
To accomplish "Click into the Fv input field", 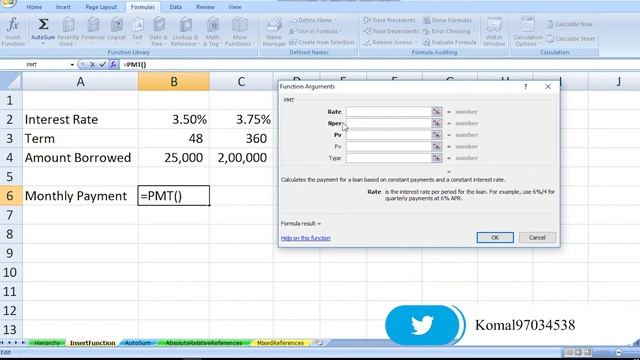I will tap(389, 146).
